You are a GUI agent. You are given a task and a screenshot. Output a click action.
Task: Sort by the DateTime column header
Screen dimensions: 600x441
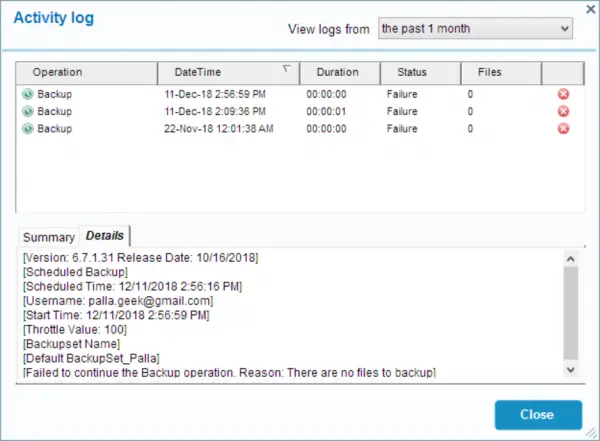228,72
